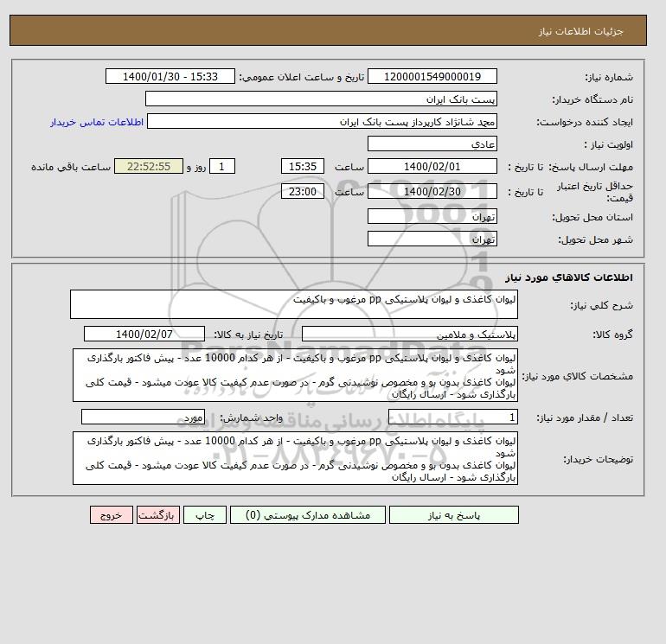Screen dimensions: 666x644
Task: Open 'اطلاعات تماس خریدار' contact link
Action: point(97,122)
